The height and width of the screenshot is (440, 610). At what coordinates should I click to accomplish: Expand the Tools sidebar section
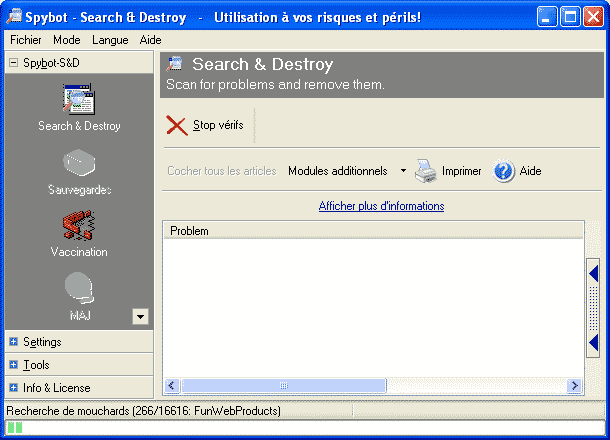coord(14,365)
